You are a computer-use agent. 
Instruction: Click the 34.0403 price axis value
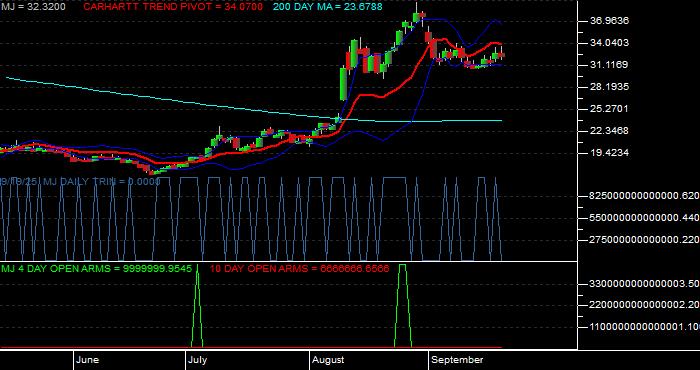tap(608, 43)
